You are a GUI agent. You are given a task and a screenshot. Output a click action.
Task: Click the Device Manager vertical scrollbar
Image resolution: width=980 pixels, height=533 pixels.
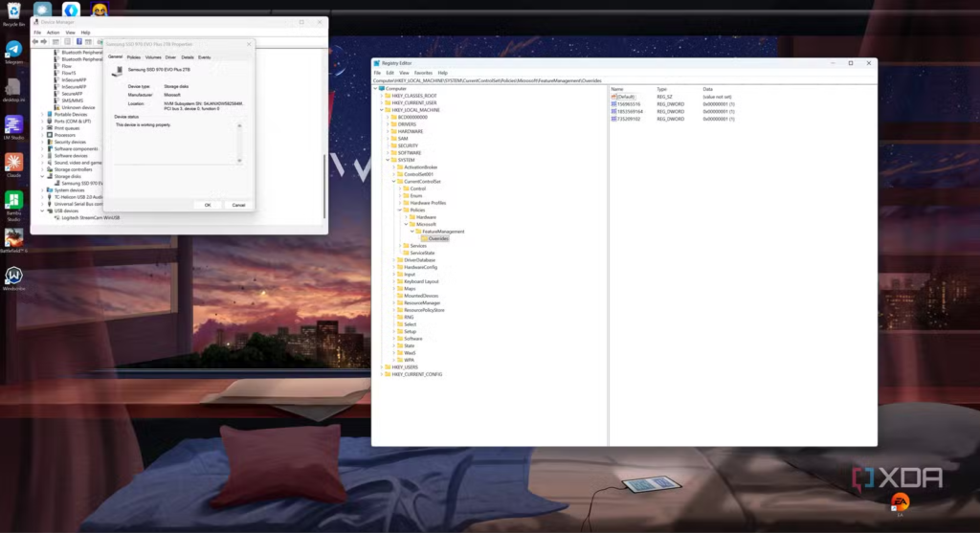[324, 144]
